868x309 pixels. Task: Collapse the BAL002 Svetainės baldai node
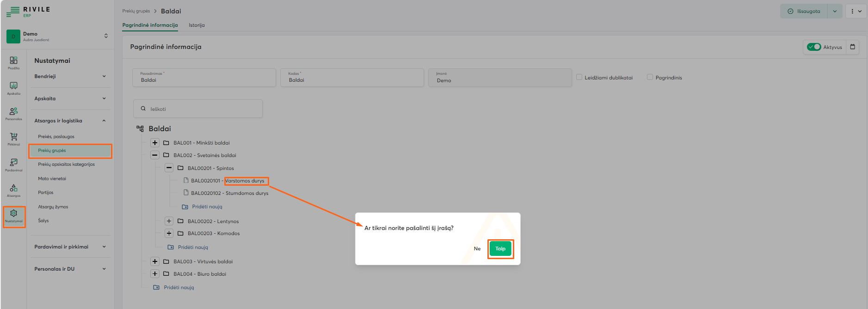click(155, 155)
